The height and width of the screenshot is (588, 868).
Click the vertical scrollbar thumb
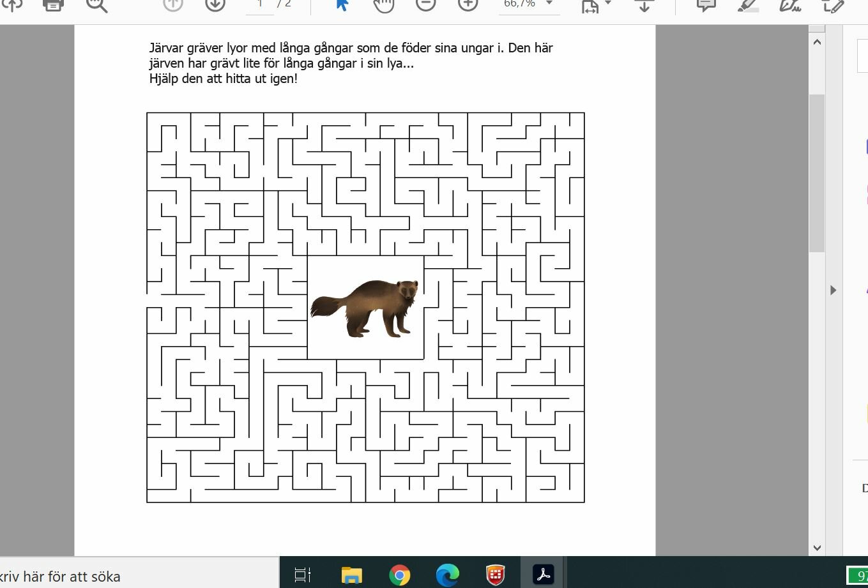point(817,172)
